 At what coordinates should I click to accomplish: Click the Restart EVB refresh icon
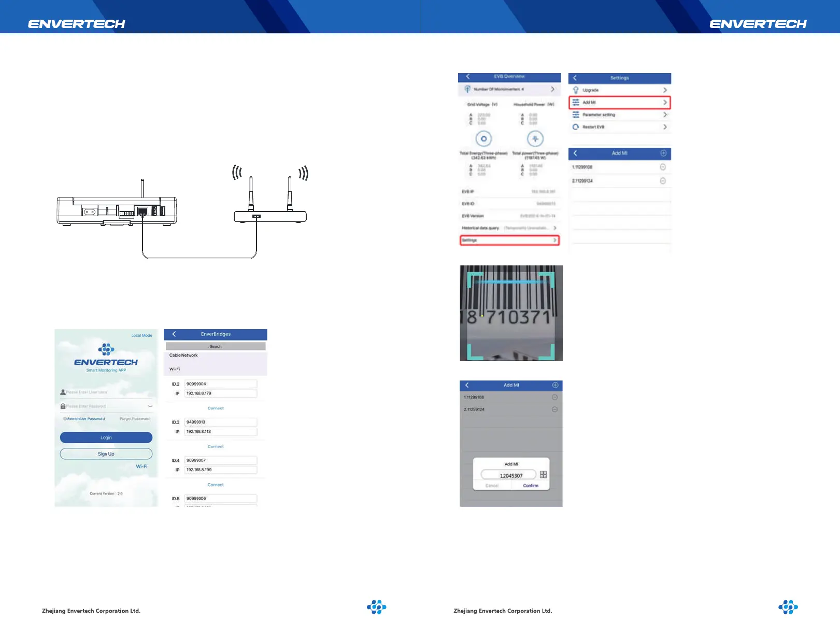coord(576,127)
